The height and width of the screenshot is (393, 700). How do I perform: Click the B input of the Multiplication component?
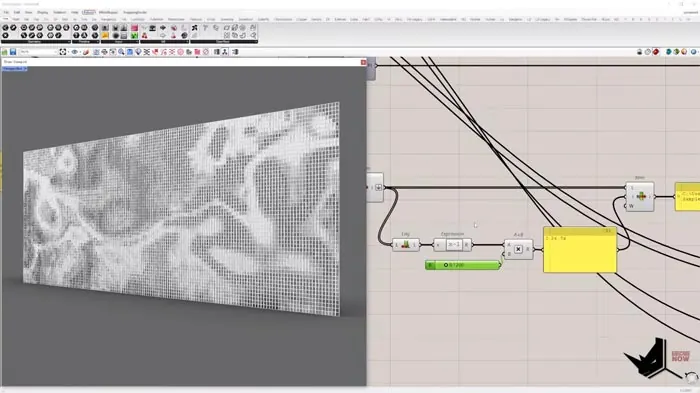coord(509,254)
